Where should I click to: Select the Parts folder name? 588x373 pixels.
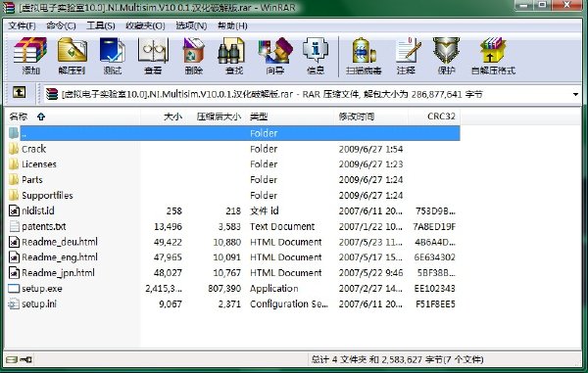click(32, 180)
